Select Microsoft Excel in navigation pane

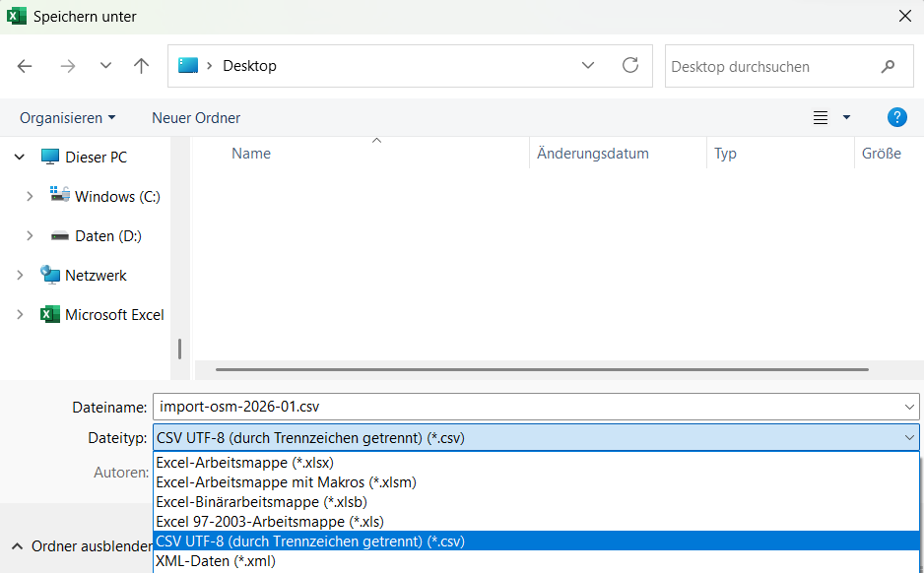coord(114,315)
